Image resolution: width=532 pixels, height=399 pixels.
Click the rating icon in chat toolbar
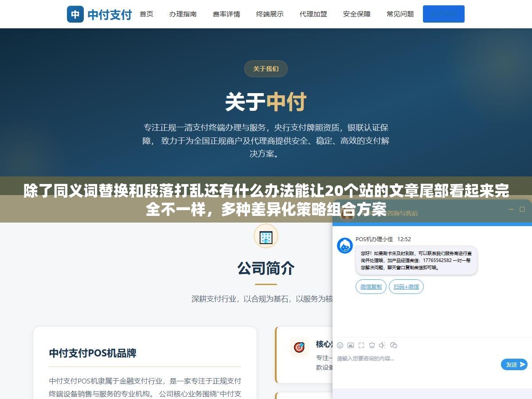tap(372, 345)
